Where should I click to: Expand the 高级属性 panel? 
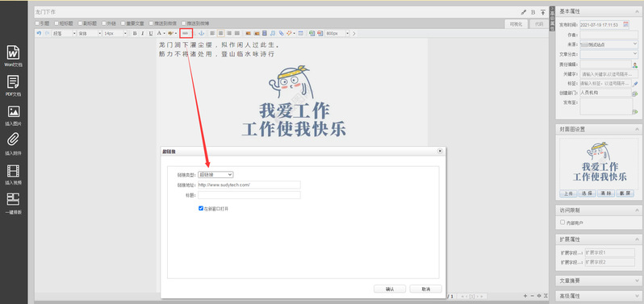click(636, 296)
